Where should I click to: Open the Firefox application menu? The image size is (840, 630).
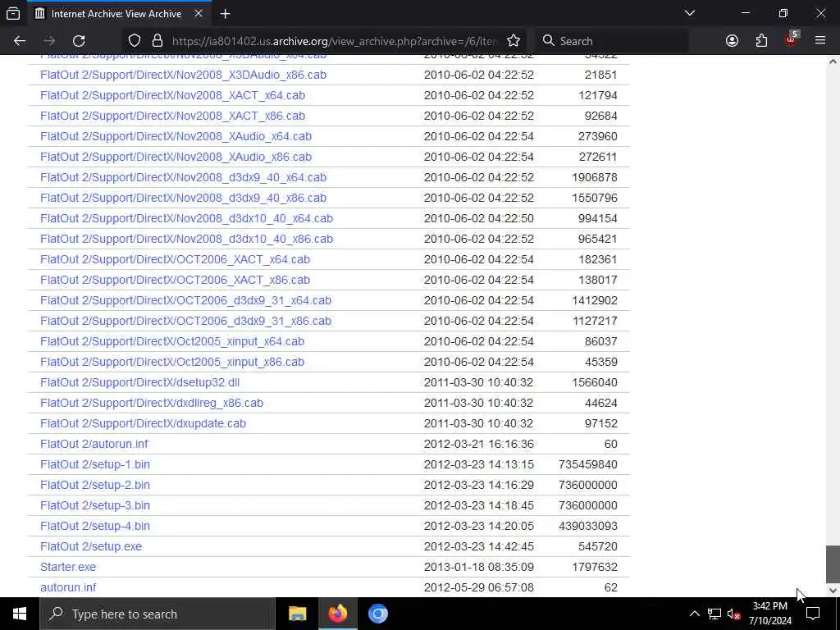tap(820, 41)
